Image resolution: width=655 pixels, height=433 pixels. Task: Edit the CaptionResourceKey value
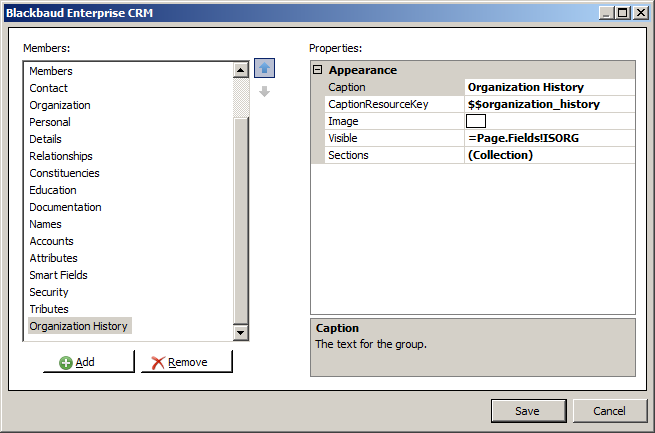pos(550,104)
